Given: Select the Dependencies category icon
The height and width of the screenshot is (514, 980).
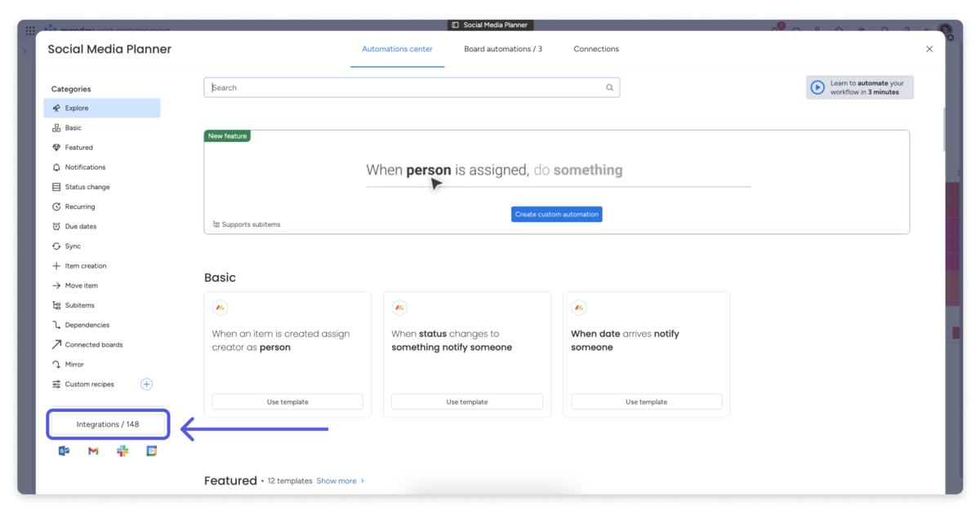Looking at the screenshot, I should [56, 325].
